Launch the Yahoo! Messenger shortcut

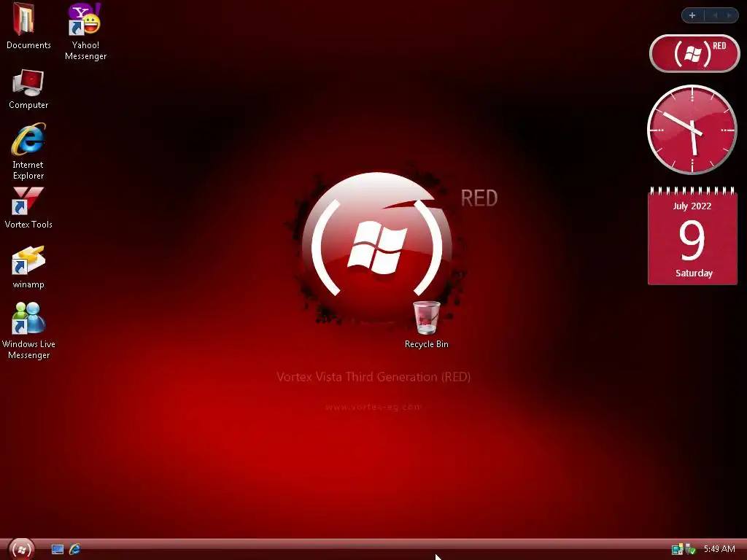85,31
